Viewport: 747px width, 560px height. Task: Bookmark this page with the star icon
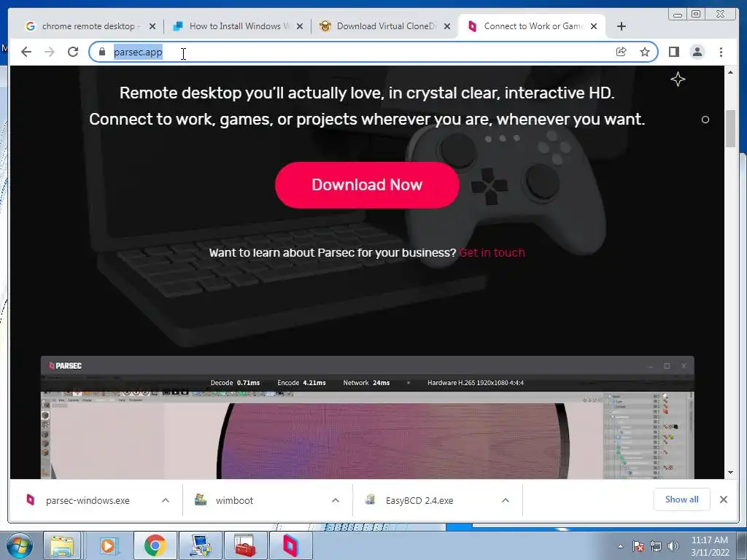645,52
